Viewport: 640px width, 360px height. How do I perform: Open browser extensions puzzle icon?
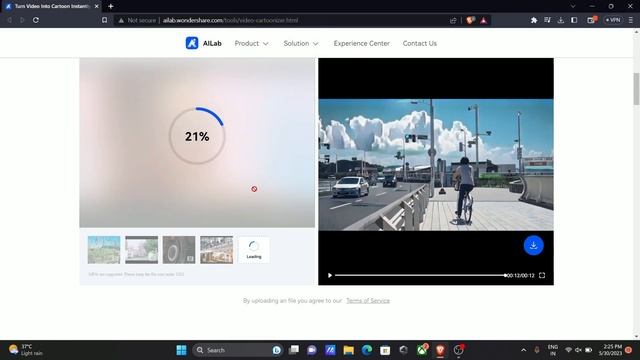[534, 20]
